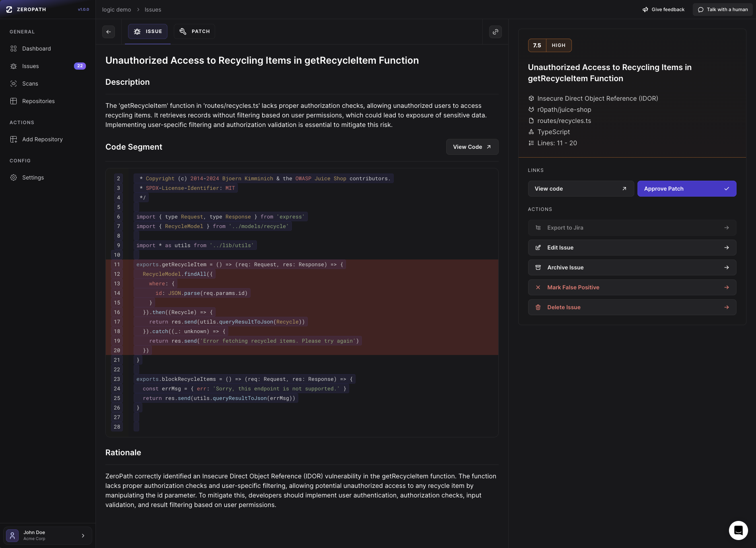Click the Delete Issue row arrow
Screen dimensions: 756x548
pos(727,307)
